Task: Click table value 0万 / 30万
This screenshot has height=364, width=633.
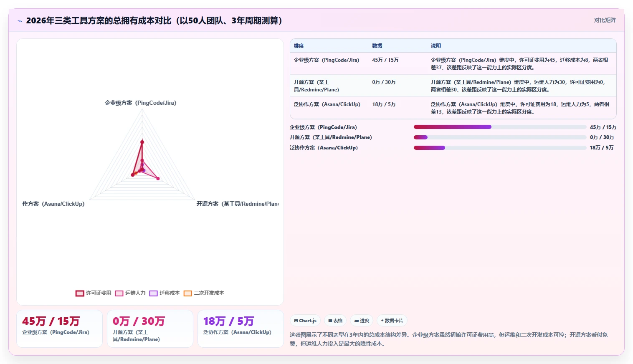Action: (384, 82)
